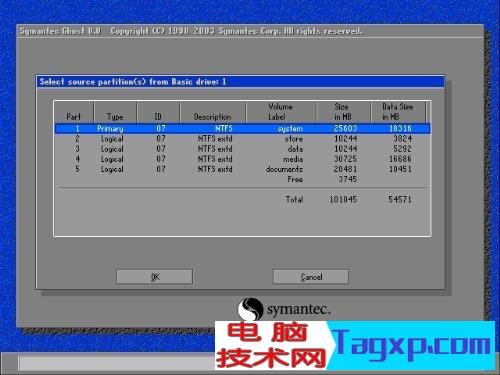Viewport: 500px width, 375px height.
Task: Click the Total label
Action: click(x=294, y=199)
